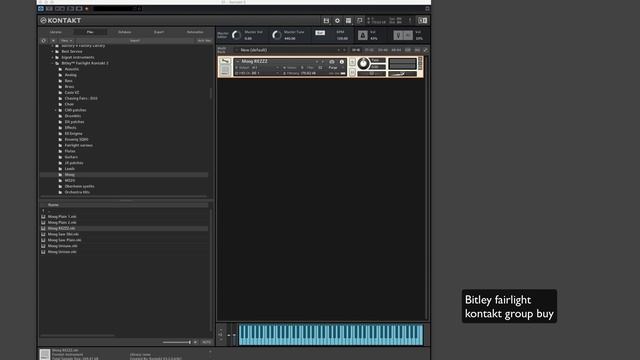Click the browser panel toggle at header's right end

[422, 20]
